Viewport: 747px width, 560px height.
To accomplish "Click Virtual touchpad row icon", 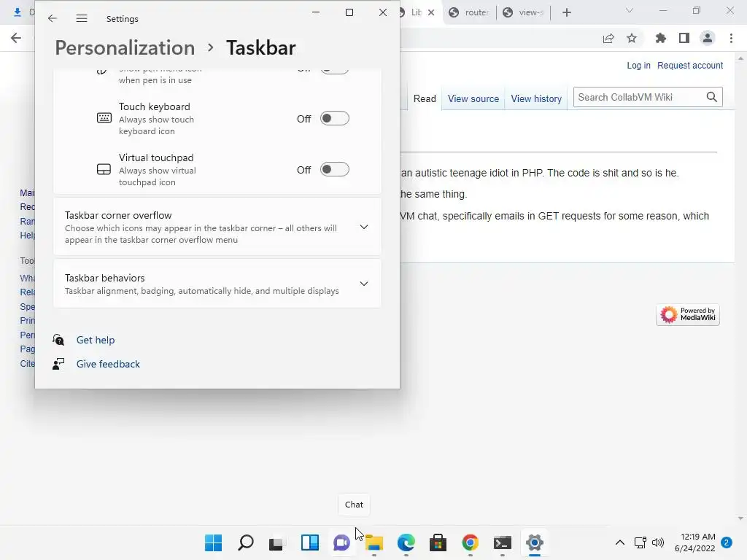I will click(x=104, y=169).
